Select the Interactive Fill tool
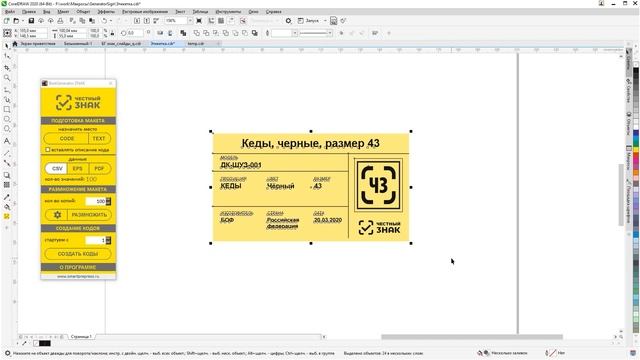Screen dimensions: 640x360 point(7,207)
